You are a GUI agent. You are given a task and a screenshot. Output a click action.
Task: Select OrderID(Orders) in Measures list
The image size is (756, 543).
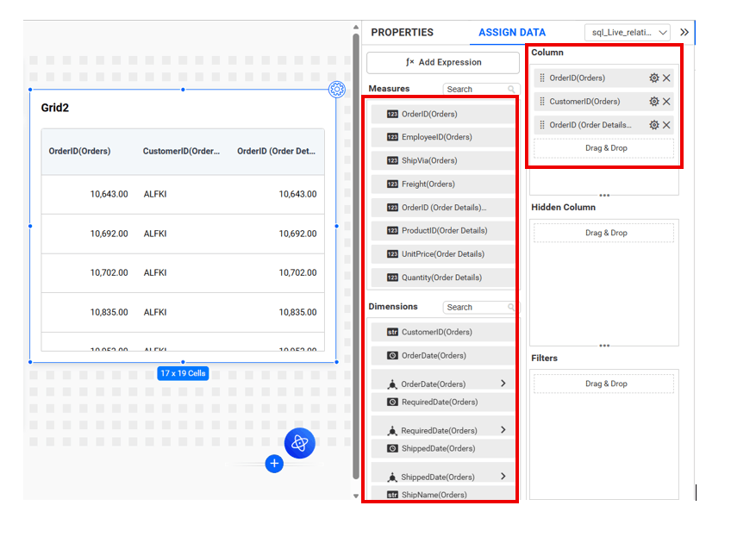pyautogui.click(x=442, y=115)
